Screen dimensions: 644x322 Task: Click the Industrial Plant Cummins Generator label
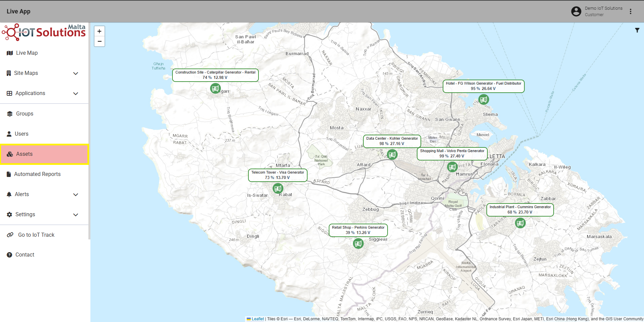coord(520,210)
